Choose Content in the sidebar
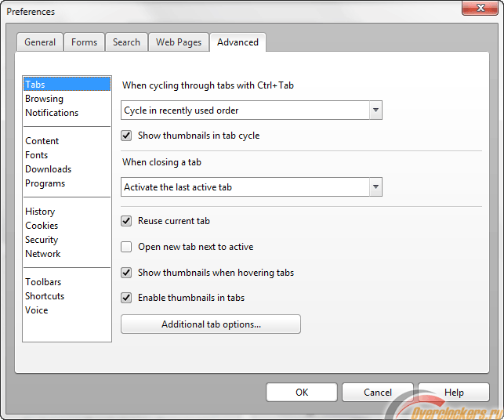The width and height of the screenshot is (504, 420). [x=67, y=141]
